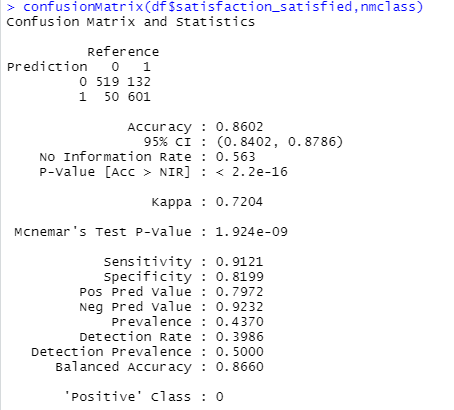The width and height of the screenshot is (454, 410).
Task: Click the console prompt arrow symbol
Action: coord(11,7)
